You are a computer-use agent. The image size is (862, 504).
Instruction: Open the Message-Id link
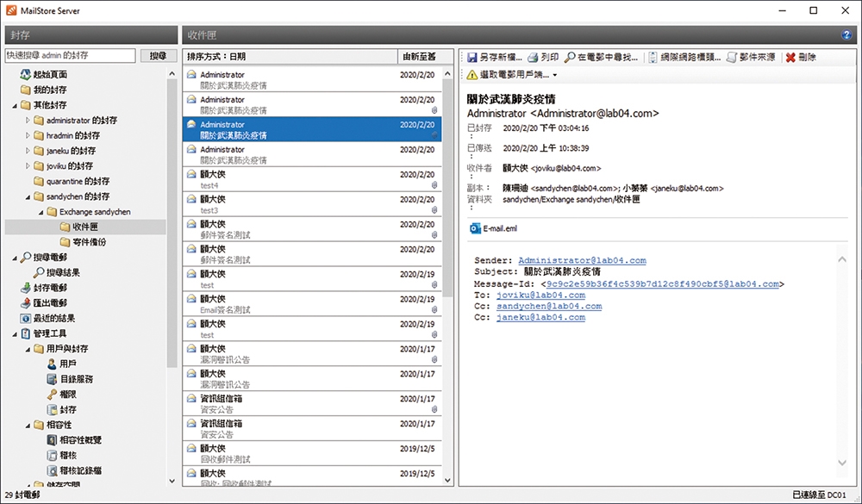pyautogui.click(x=662, y=284)
